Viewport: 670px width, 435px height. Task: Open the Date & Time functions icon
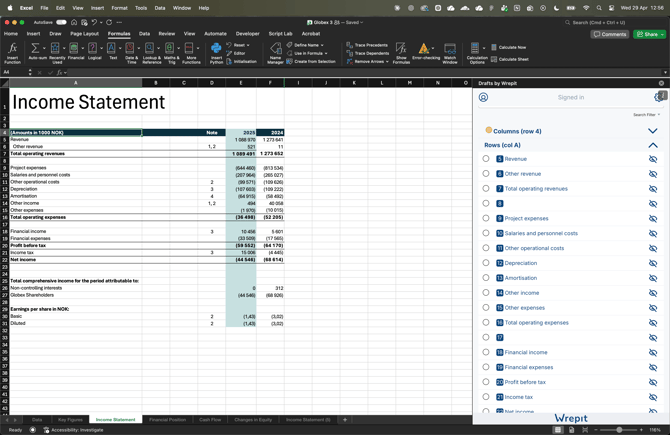(130, 48)
